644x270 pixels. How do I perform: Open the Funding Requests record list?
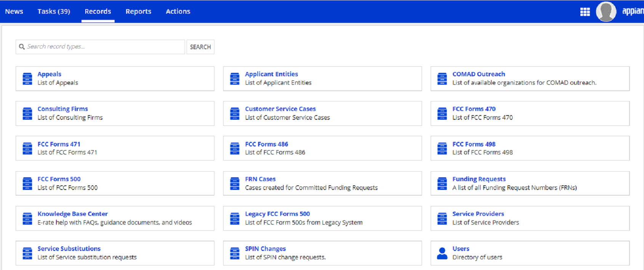click(x=479, y=179)
